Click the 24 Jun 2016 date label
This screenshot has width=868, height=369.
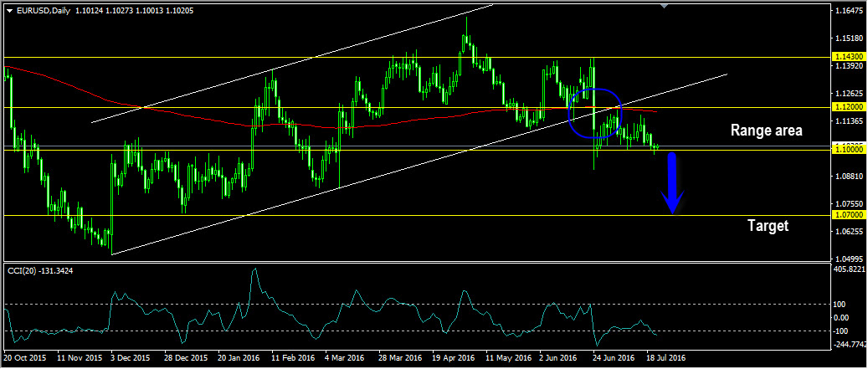[614, 357]
